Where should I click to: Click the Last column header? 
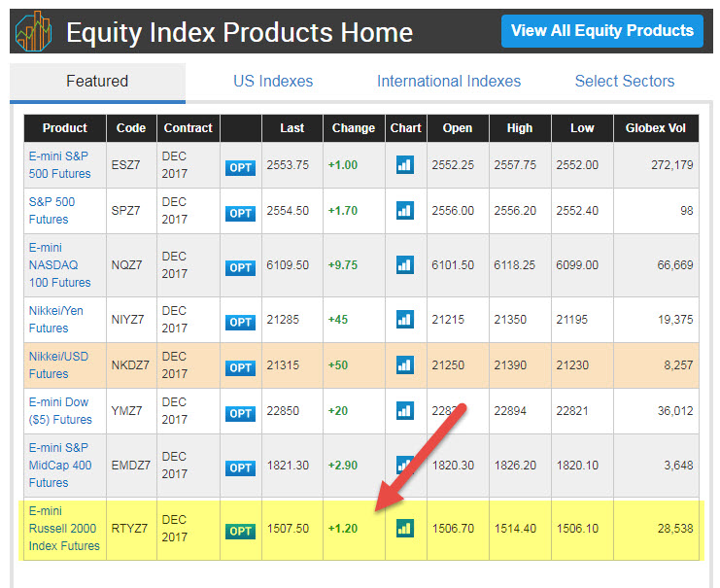pyautogui.click(x=292, y=128)
